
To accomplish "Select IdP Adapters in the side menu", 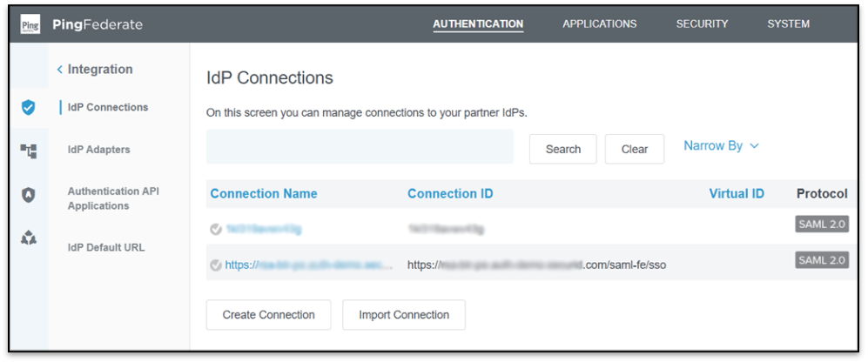I will tap(98, 150).
